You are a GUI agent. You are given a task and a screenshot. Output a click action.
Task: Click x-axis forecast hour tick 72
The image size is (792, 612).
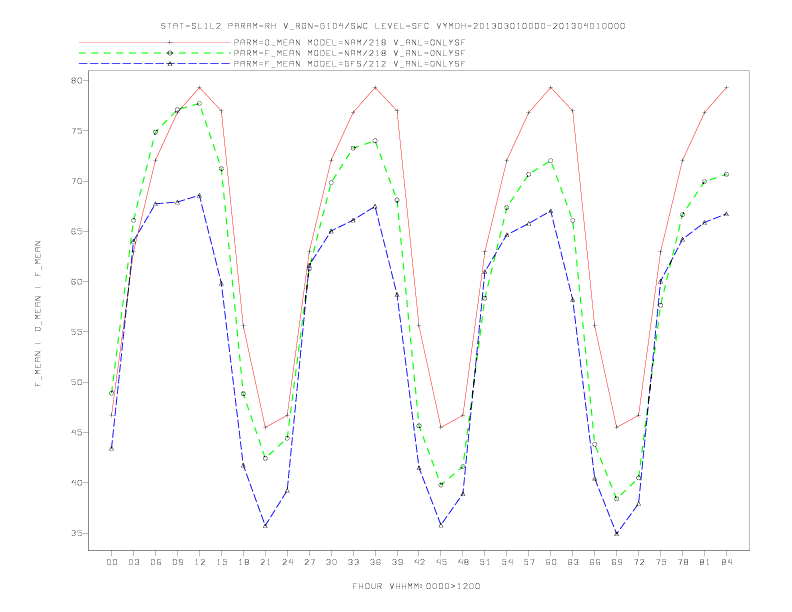click(x=638, y=562)
